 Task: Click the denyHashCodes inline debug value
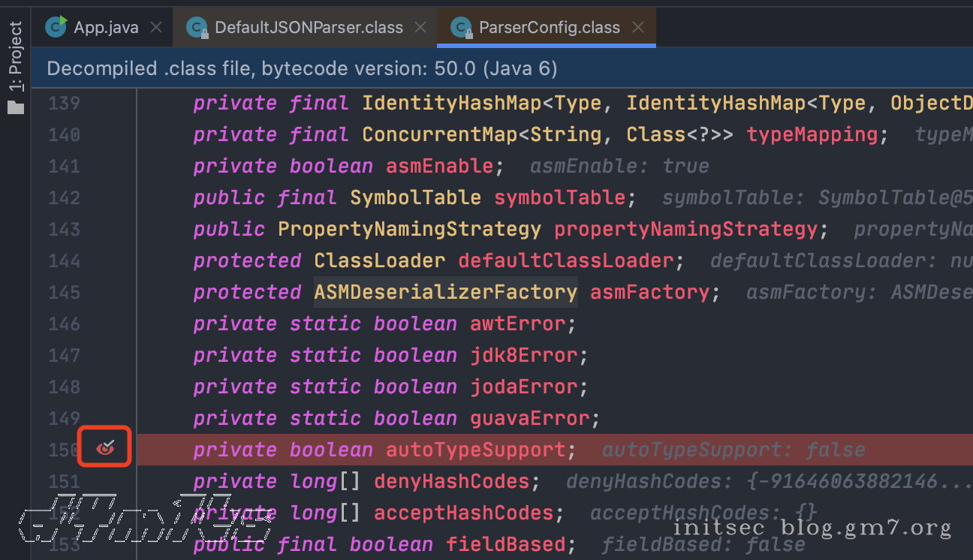point(766,481)
